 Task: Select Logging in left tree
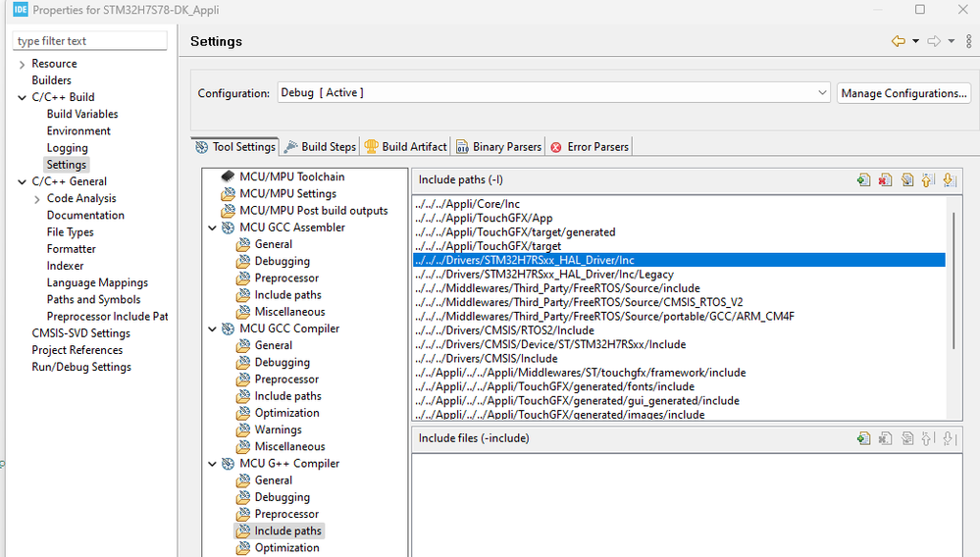67,148
